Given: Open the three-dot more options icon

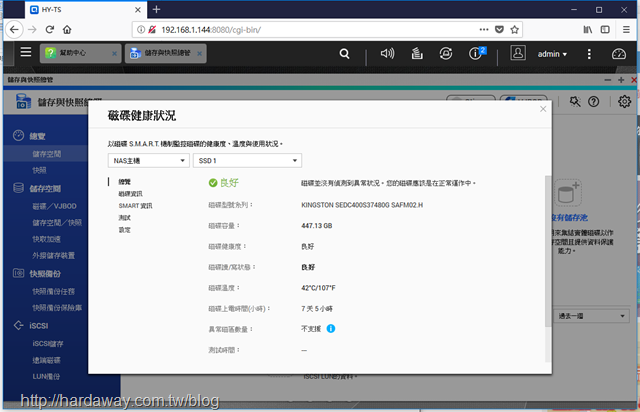Looking at the screenshot, I should pos(589,54).
